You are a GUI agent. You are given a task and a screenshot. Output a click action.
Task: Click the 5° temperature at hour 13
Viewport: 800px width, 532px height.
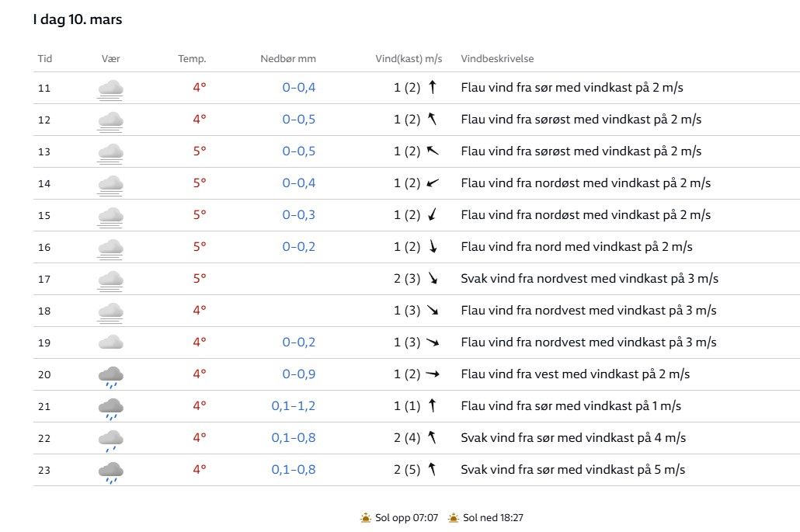pyautogui.click(x=200, y=151)
